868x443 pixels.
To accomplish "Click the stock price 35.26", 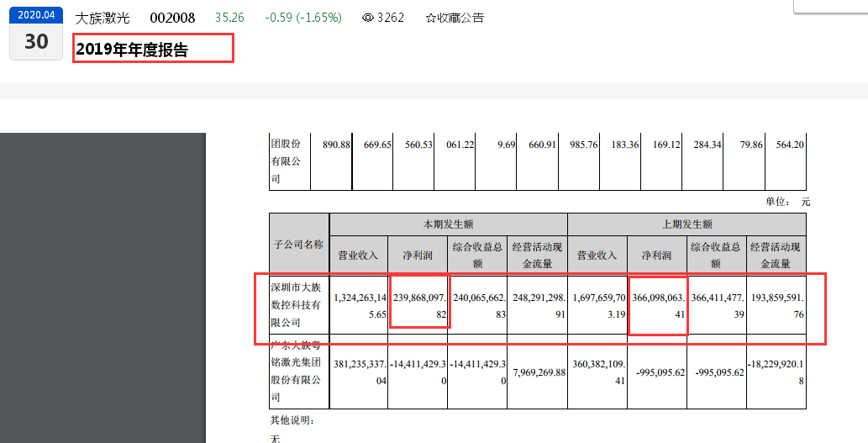I will pos(229,18).
